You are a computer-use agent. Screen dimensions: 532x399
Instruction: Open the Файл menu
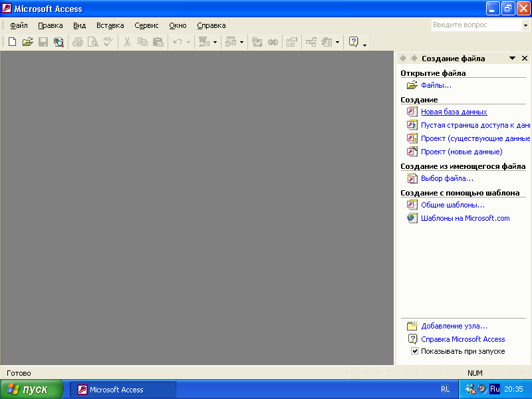(x=19, y=25)
